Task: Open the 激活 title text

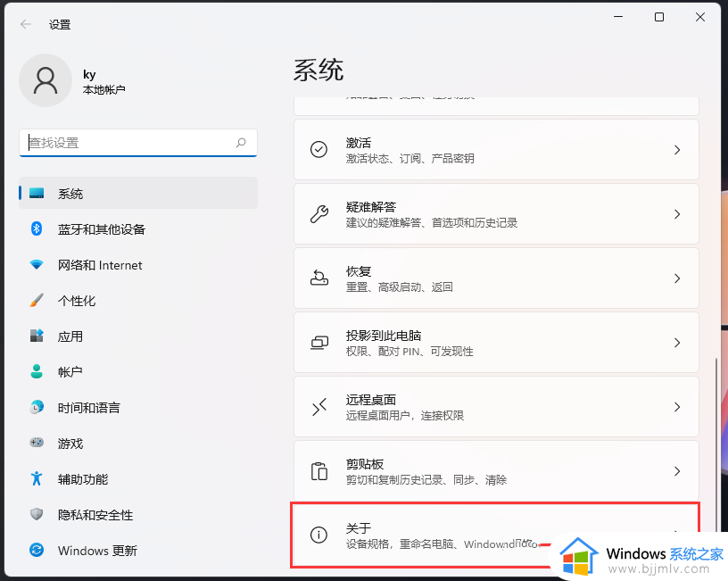Action: click(359, 143)
